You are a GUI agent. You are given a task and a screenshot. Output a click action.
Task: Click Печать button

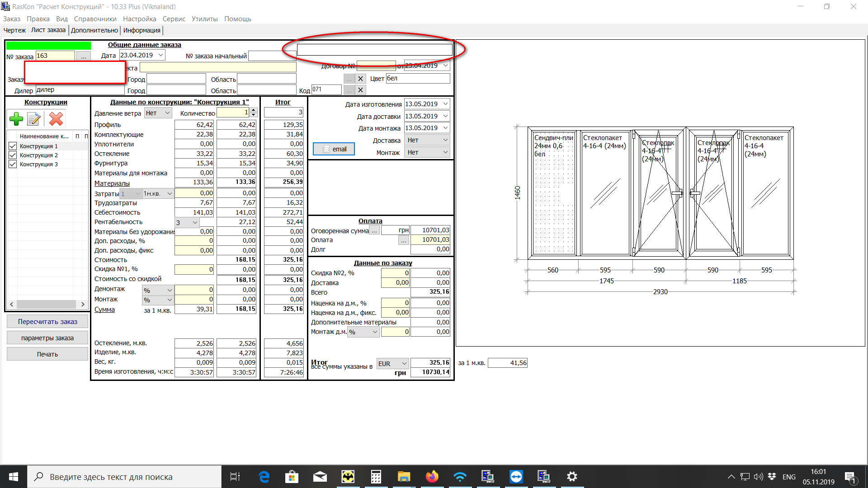click(47, 354)
